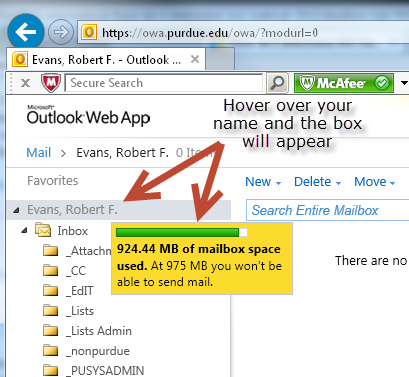The height and width of the screenshot is (377, 409).
Task: Open the _EdIT folder
Action: [x=80, y=291]
